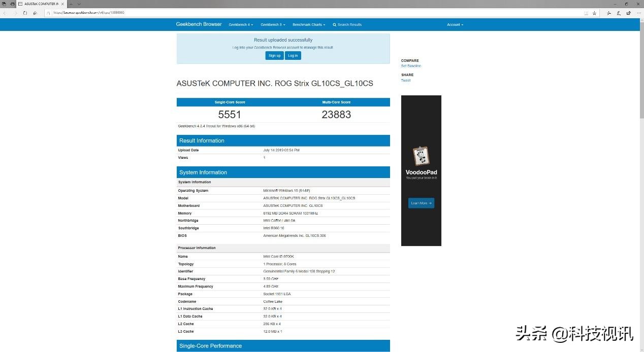Click the address bar URL field
This screenshot has width=644, height=352.
click(305, 13)
